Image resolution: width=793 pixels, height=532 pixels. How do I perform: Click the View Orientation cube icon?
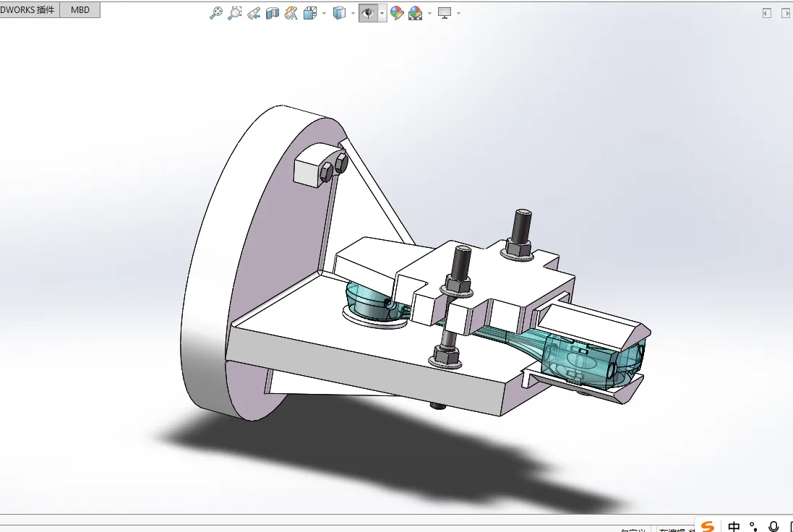pos(310,13)
